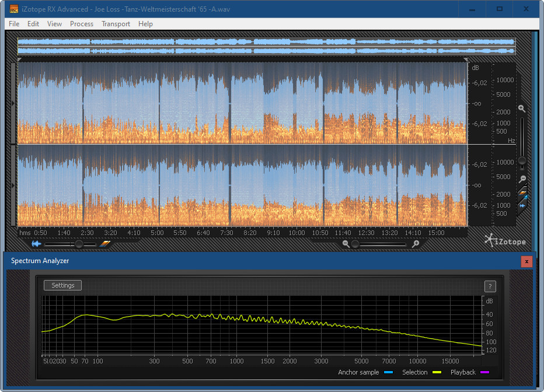Select the waveform amplitude zoom mode icon
This screenshot has height=392, width=544.
[522, 205]
